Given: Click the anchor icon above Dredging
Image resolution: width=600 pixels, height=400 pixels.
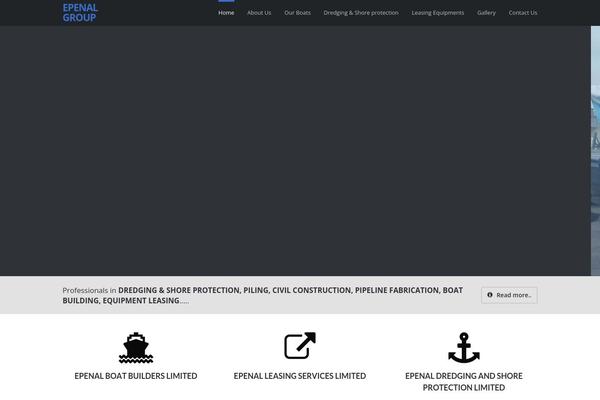Looking at the screenshot, I should point(464,348).
